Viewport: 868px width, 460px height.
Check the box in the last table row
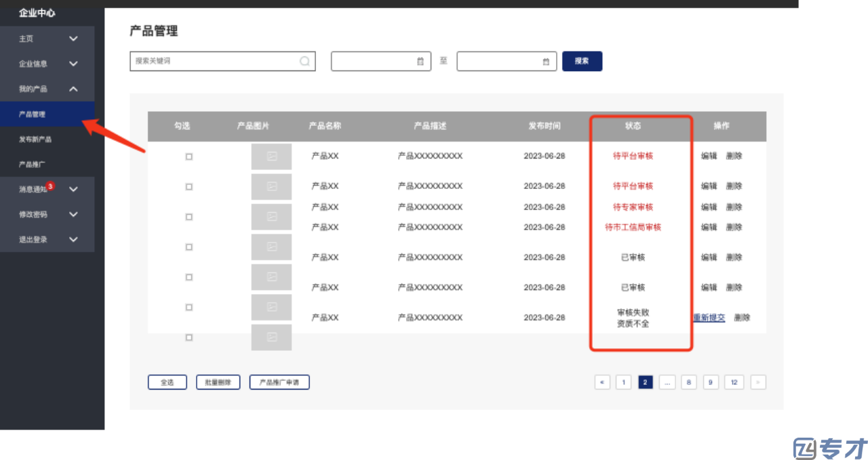(189, 337)
